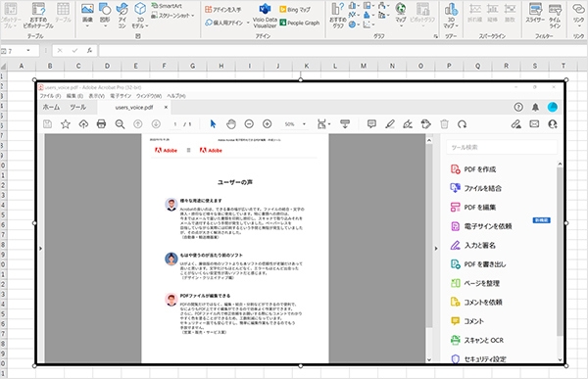Screen dimensions: 588x379
Task: Click the Acrobat profile avatar
Action: click(x=553, y=107)
